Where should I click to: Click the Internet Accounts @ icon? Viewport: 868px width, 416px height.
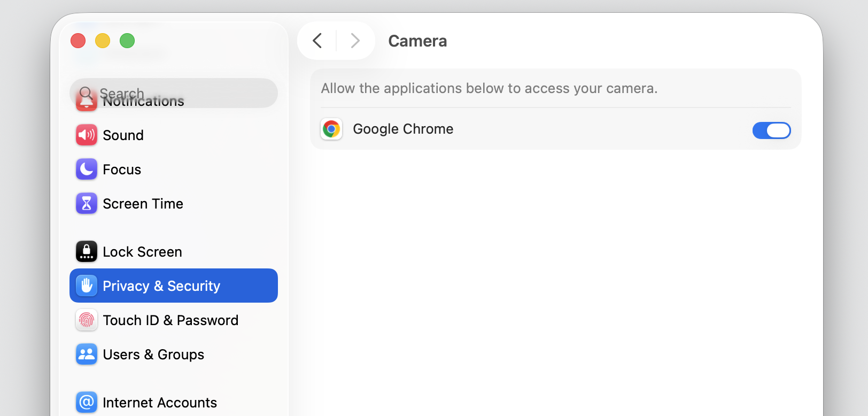pos(87,403)
